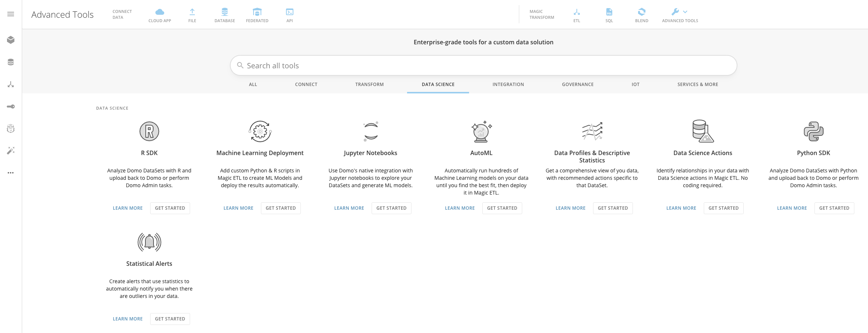Click the R SDK logo icon
This screenshot has height=333, width=868.
[149, 131]
